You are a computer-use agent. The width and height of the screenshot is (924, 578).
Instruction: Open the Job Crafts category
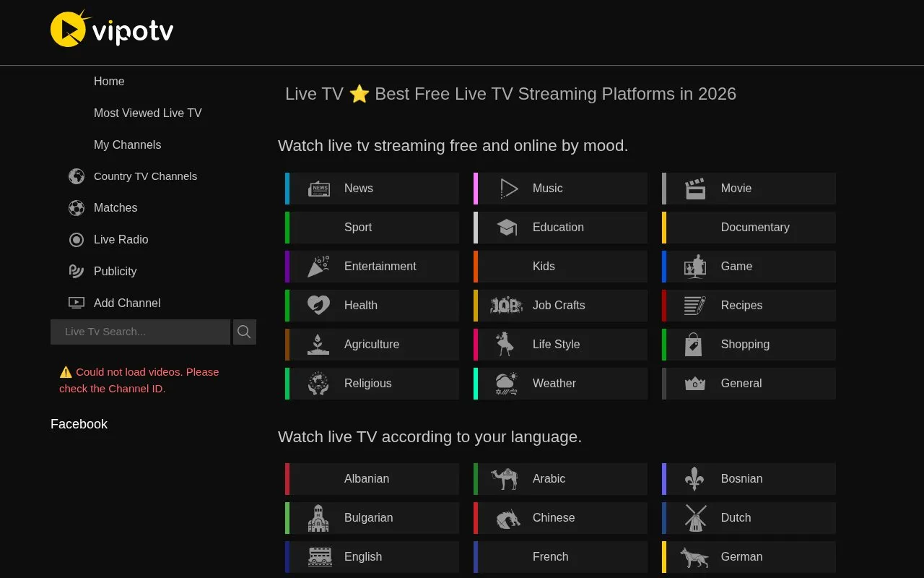click(x=561, y=306)
